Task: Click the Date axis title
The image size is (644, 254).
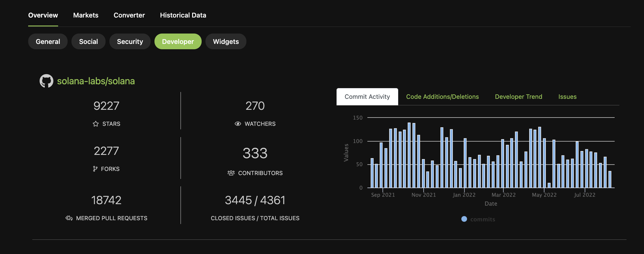Action: 491,204
